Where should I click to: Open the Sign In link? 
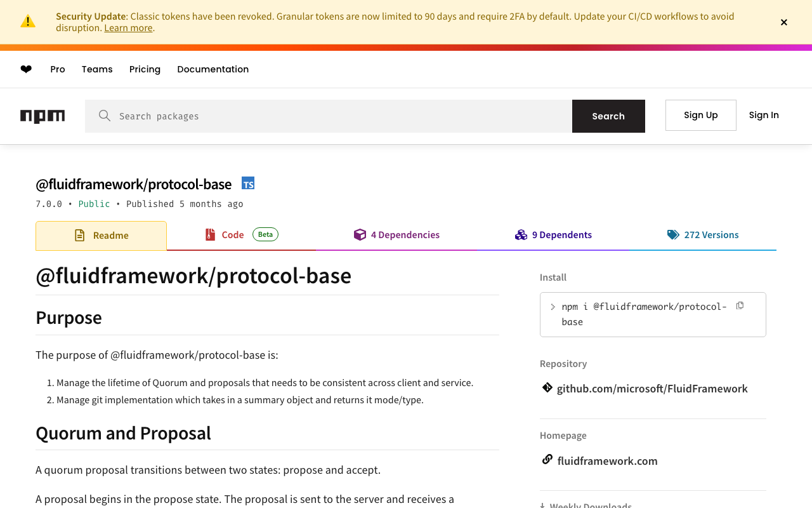pos(764,115)
